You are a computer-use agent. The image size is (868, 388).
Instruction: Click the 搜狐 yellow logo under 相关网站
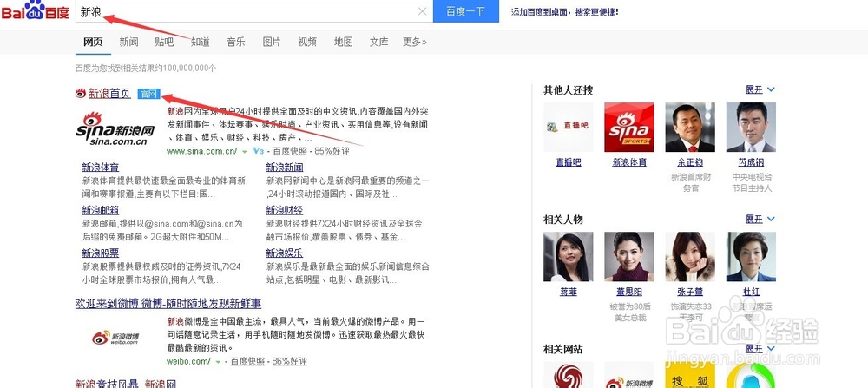(690, 375)
